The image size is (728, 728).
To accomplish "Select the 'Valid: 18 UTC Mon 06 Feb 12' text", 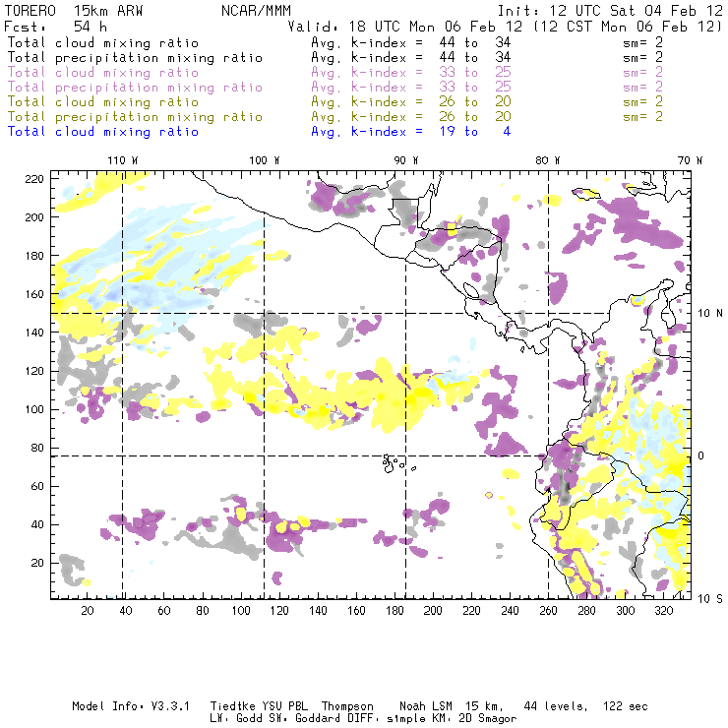I will coord(405,26).
